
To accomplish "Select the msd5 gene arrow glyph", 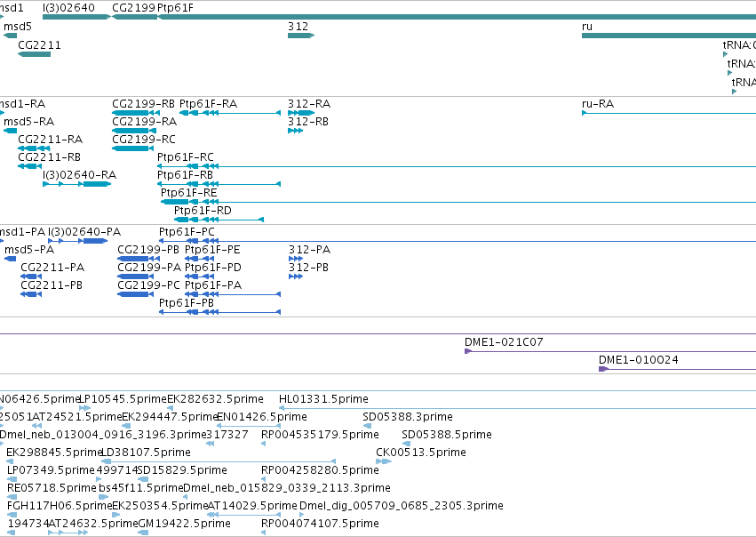I will [10, 36].
